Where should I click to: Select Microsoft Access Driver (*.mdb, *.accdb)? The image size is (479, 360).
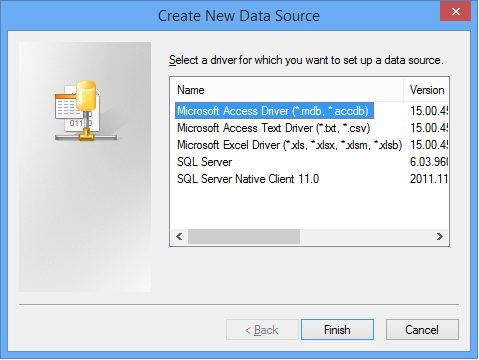(x=274, y=111)
